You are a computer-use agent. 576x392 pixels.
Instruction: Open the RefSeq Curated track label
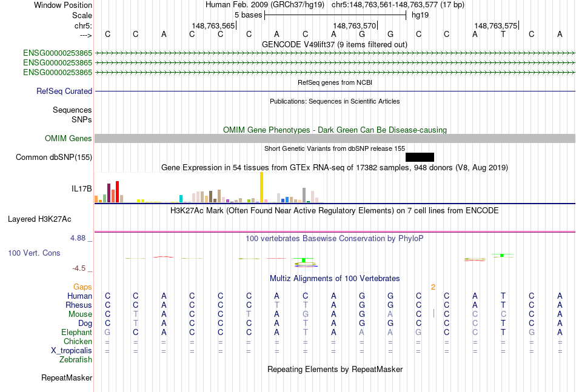(64, 91)
